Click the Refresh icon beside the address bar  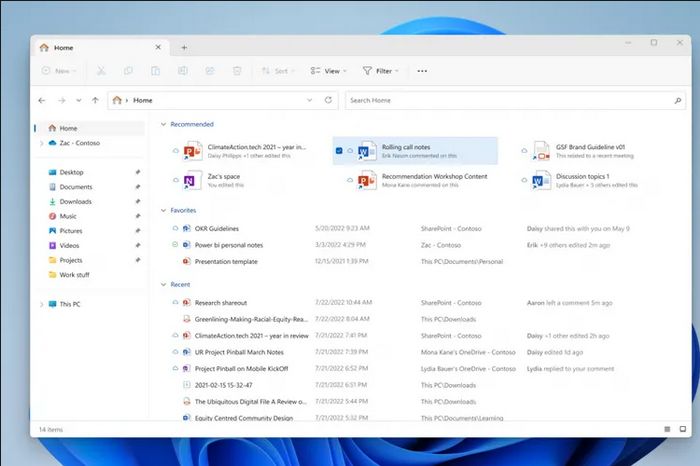(x=328, y=100)
